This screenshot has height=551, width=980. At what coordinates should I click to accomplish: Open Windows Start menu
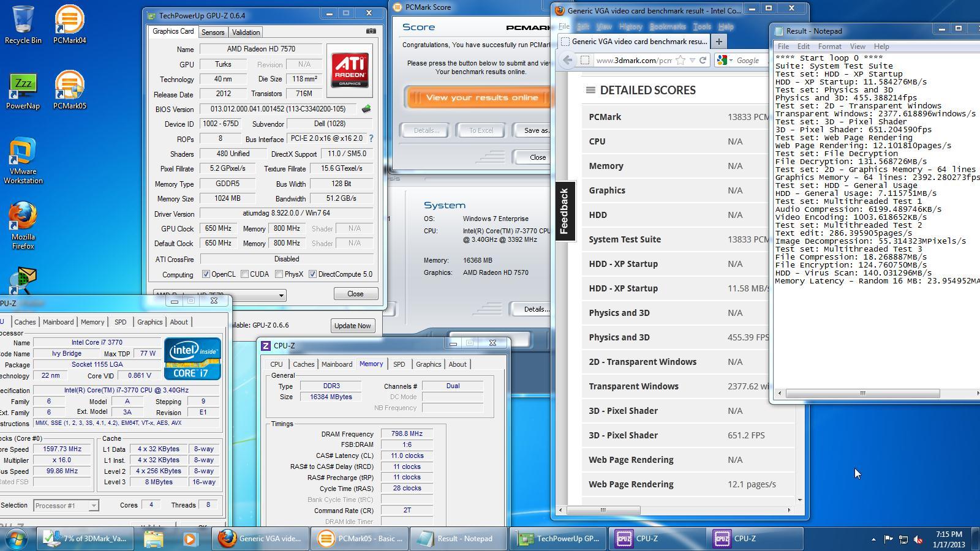(x=17, y=539)
